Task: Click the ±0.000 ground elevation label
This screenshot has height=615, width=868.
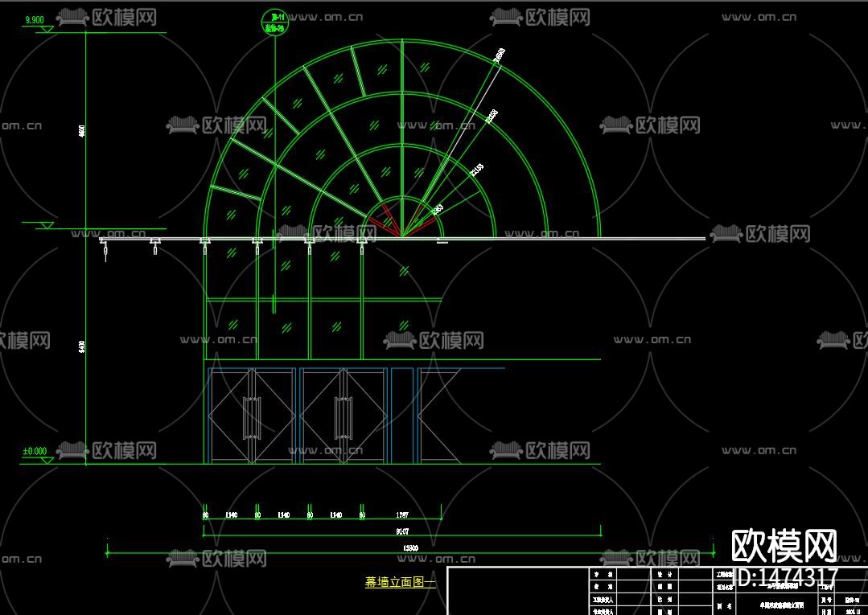Action: pos(35,451)
